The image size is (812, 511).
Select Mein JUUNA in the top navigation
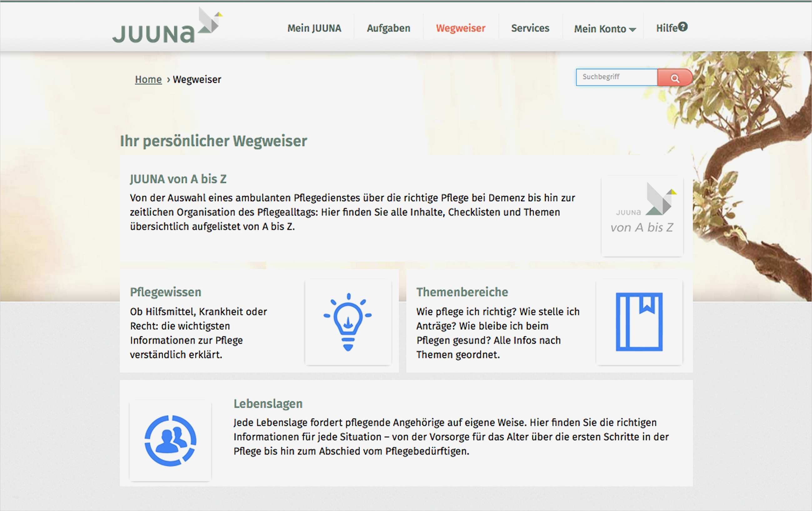[x=314, y=28]
